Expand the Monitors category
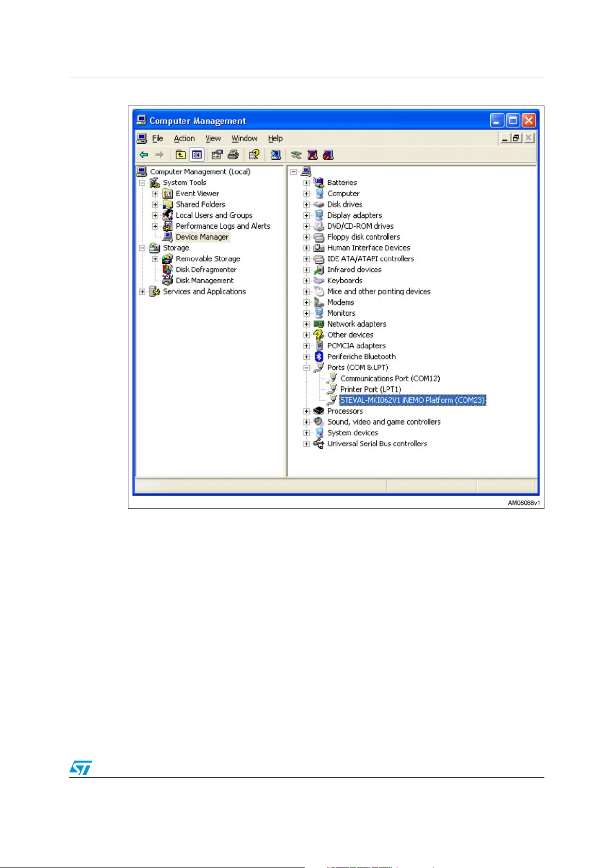This screenshot has width=614, height=868. click(x=306, y=313)
